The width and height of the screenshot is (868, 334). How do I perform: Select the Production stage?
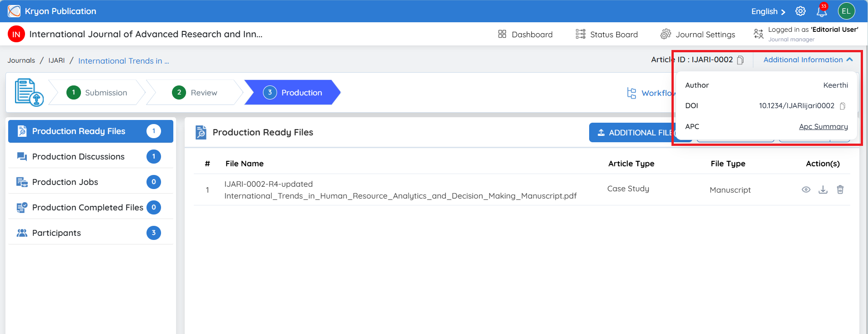coord(293,92)
